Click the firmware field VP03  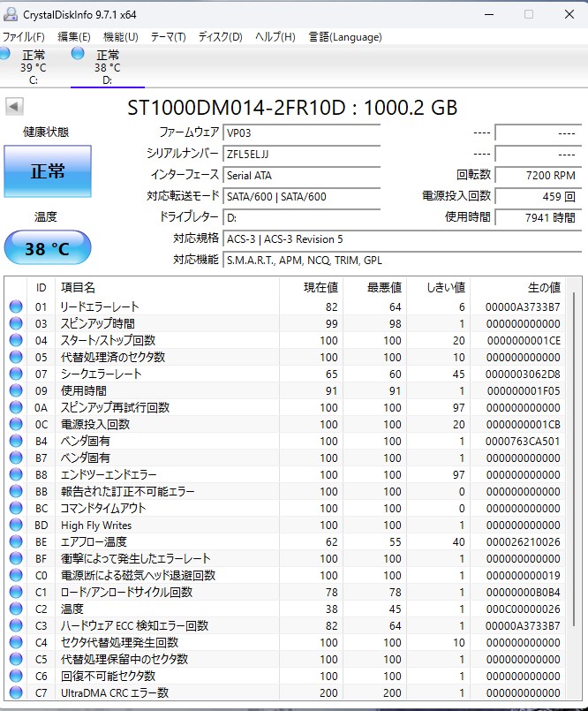coord(301,132)
